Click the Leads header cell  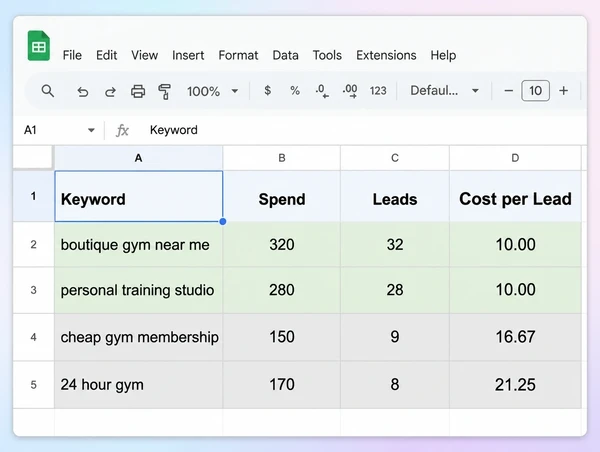tap(395, 196)
